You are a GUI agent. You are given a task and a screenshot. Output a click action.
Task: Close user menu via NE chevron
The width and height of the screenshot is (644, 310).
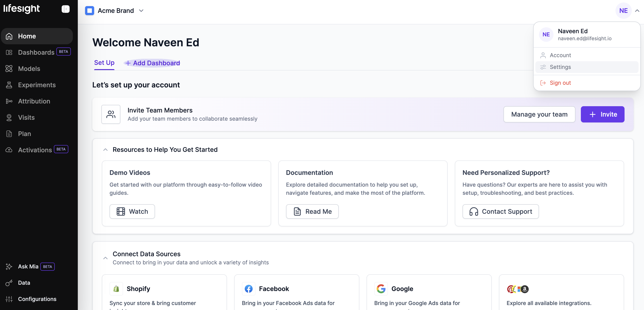coord(637,10)
